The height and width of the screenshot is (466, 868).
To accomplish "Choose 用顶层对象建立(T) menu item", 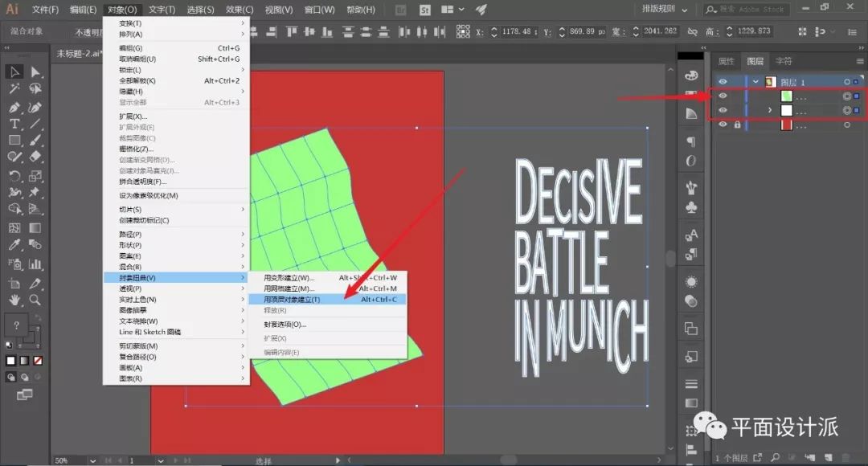I will (x=292, y=299).
